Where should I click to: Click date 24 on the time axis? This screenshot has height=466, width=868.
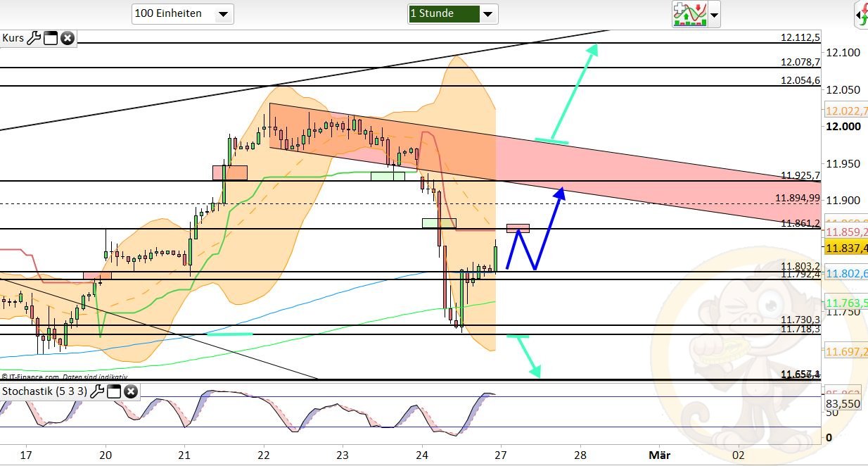coord(422,455)
